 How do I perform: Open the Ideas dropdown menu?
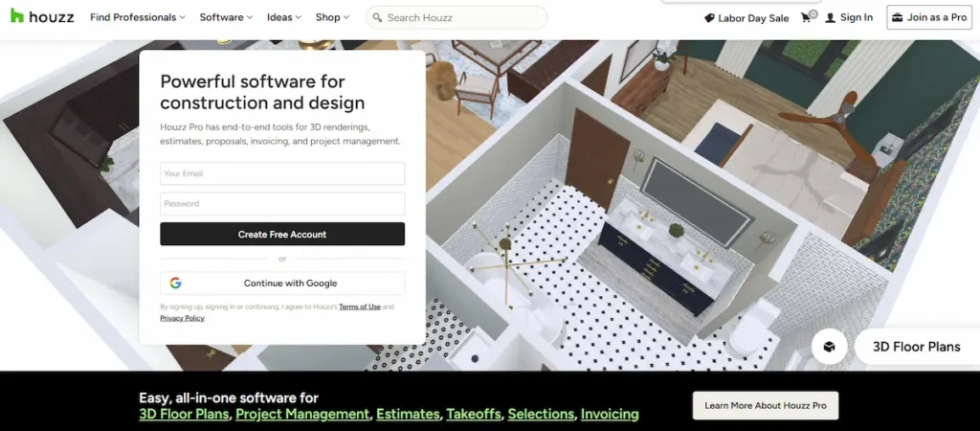(x=284, y=17)
